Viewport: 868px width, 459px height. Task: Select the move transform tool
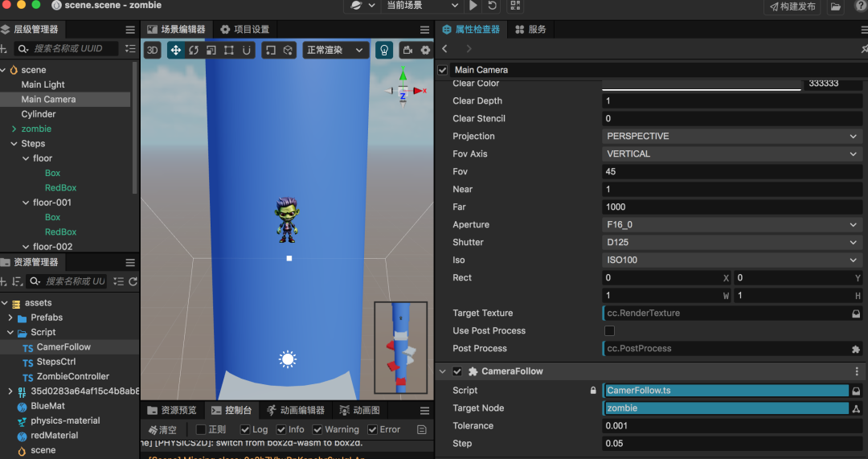[175, 51]
